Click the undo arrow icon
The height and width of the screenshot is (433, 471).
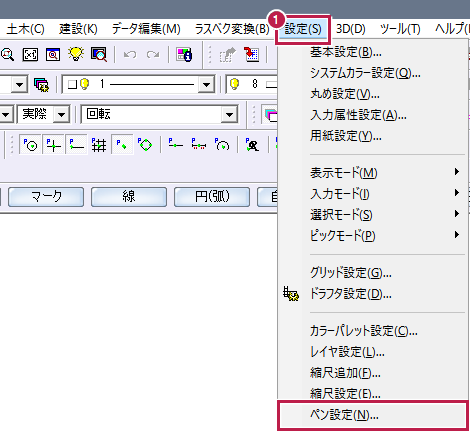130,54
